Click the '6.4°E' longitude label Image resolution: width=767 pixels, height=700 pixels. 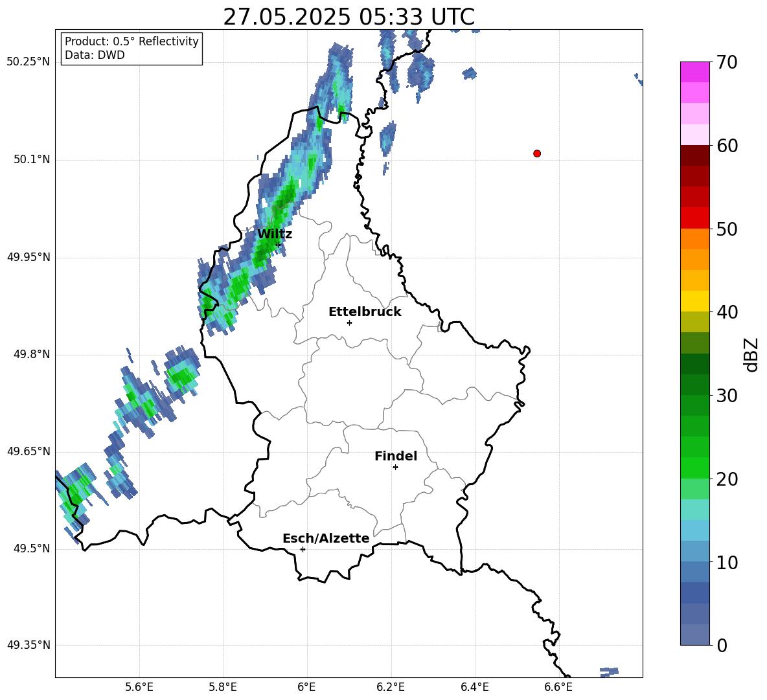tap(475, 687)
